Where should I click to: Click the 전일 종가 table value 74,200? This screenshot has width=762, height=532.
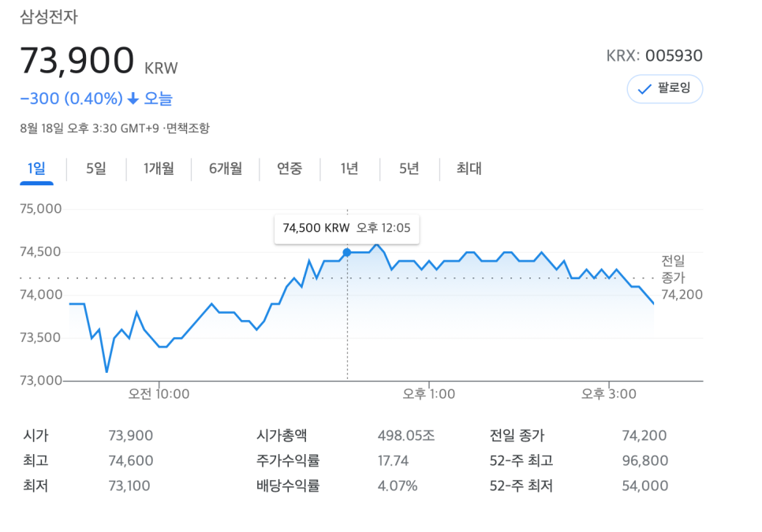click(644, 435)
